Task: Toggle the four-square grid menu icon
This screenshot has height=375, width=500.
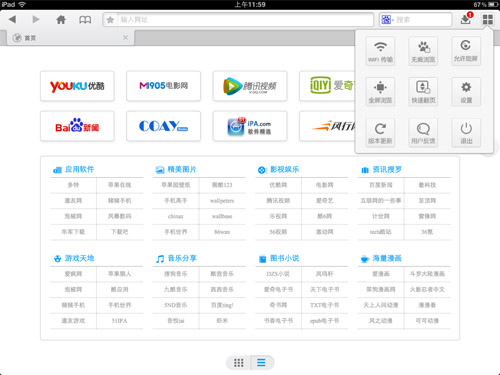Action: (x=488, y=19)
